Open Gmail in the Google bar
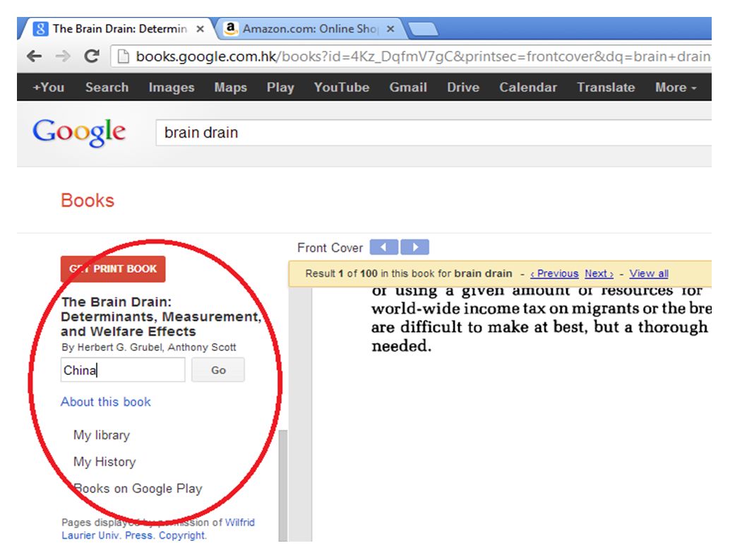Image resolution: width=747 pixels, height=560 pixels. pos(408,88)
